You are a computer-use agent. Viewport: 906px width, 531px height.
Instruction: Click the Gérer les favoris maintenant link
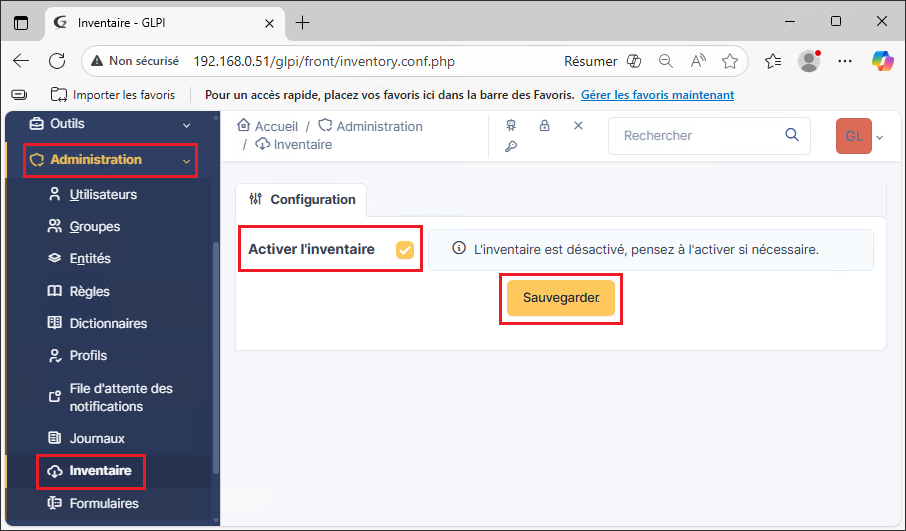[x=657, y=95]
